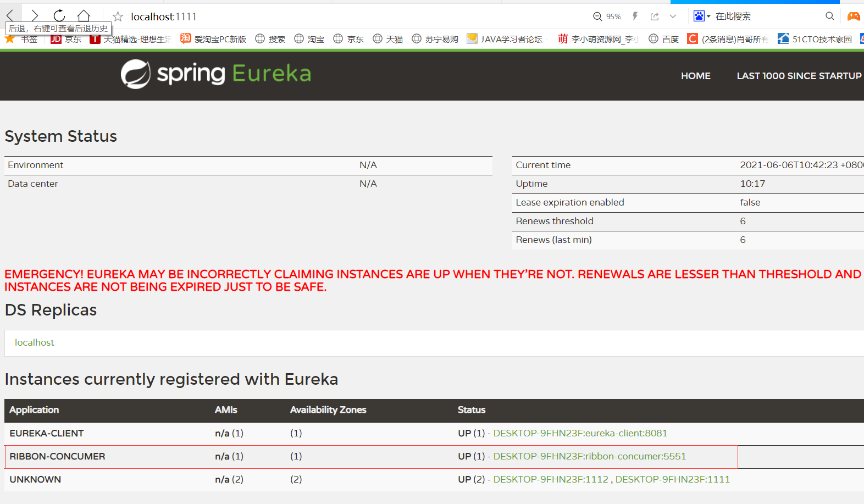Click the Renews threshold label
This screenshot has width=864, height=504.
point(555,221)
